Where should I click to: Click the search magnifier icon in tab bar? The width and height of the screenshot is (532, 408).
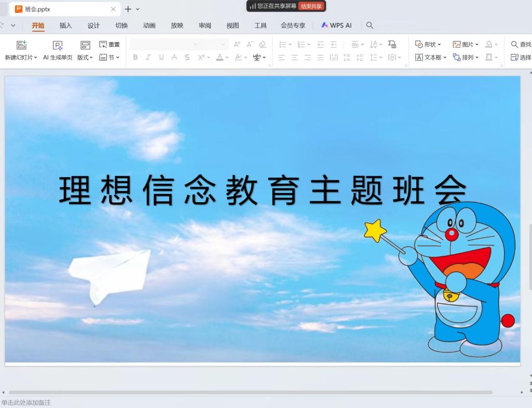point(370,25)
